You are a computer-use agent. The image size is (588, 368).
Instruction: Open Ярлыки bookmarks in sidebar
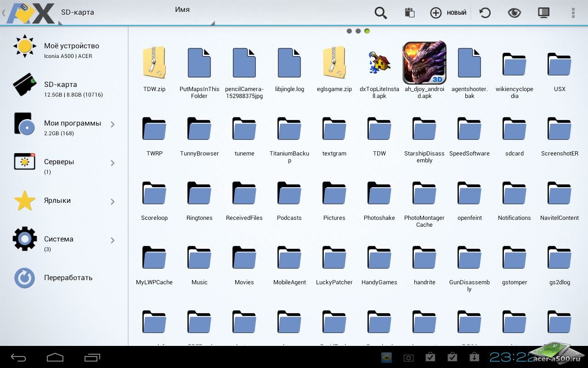pos(57,201)
